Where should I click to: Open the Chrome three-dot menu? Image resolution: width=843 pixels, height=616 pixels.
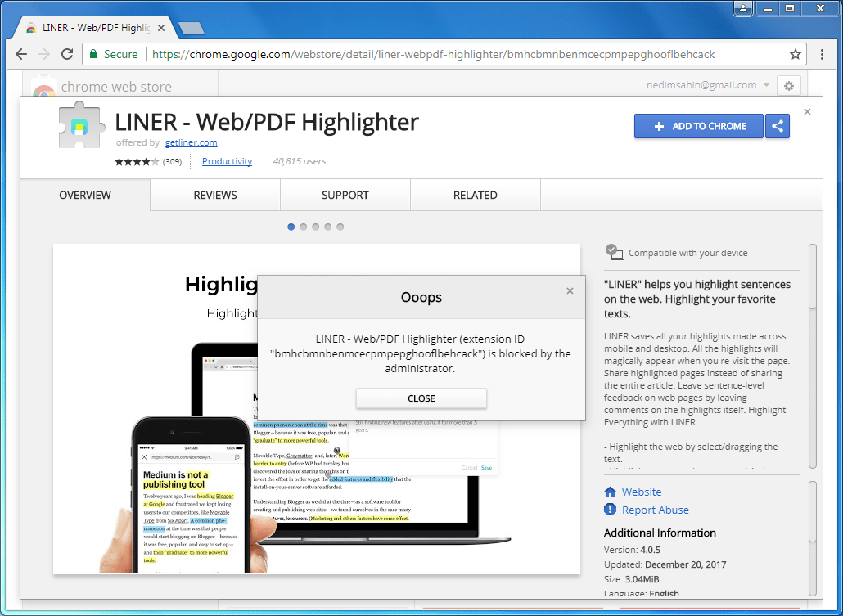coord(822,54)
